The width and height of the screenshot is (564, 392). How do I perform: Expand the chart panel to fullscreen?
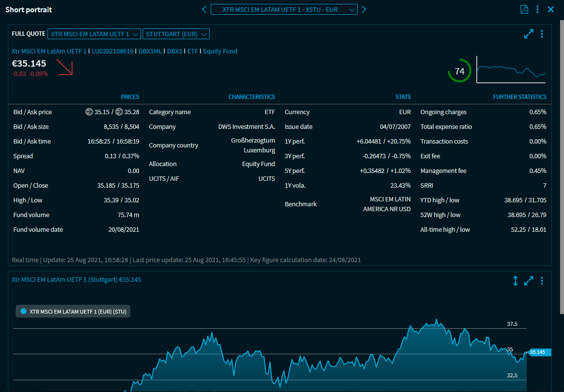point(529,281)
